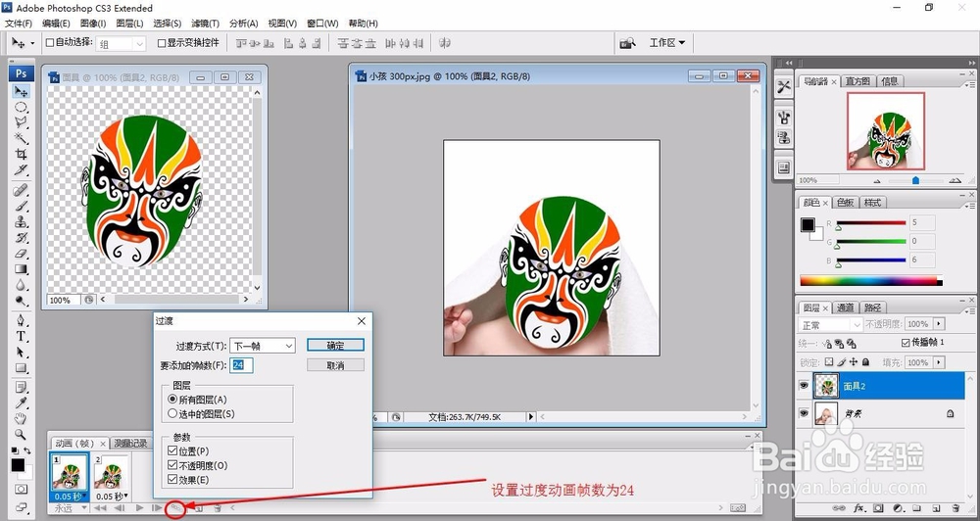The height and width of the screenshot is (521, 980).
Task: Select the Eyedropper tool
Action: tap(21, 403)
